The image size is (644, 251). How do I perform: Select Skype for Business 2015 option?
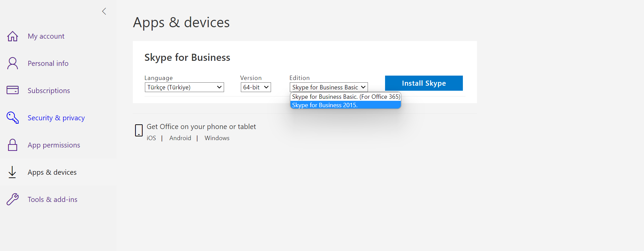tap(345, 105)
